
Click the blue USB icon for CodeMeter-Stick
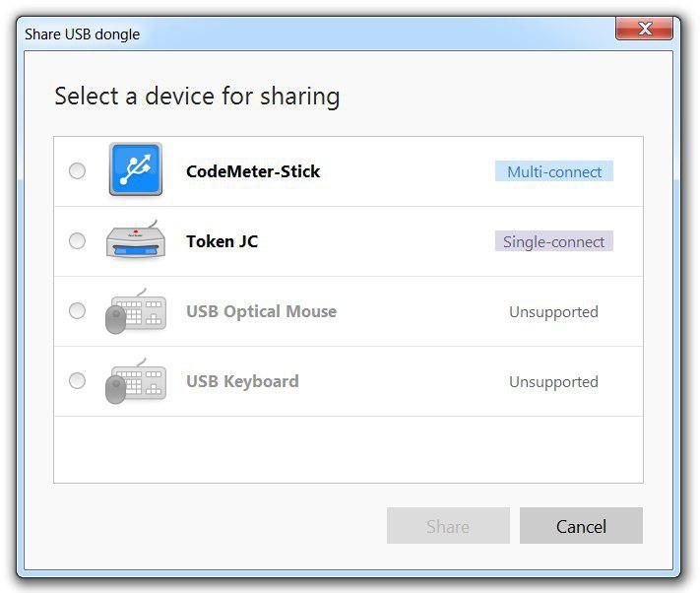click(135, 170)
